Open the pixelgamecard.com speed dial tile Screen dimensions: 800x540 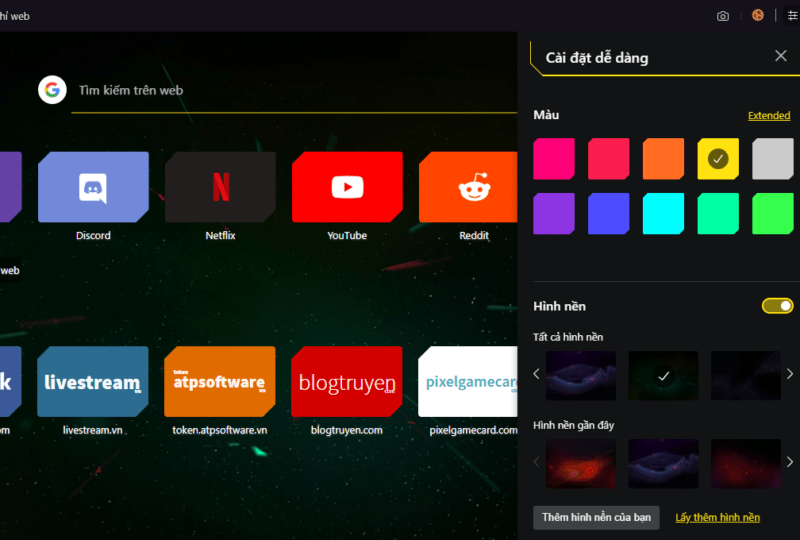pyautogui.click(x=467, y=381)
